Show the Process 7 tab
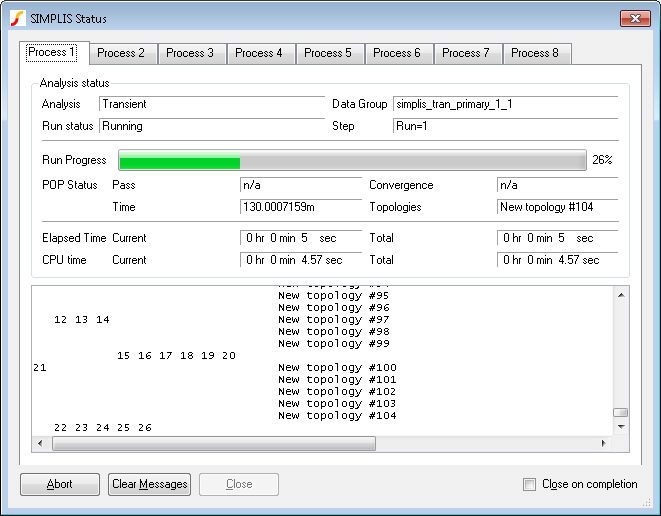The height and width of the screenshot is (516, 661). click(466, 53)
